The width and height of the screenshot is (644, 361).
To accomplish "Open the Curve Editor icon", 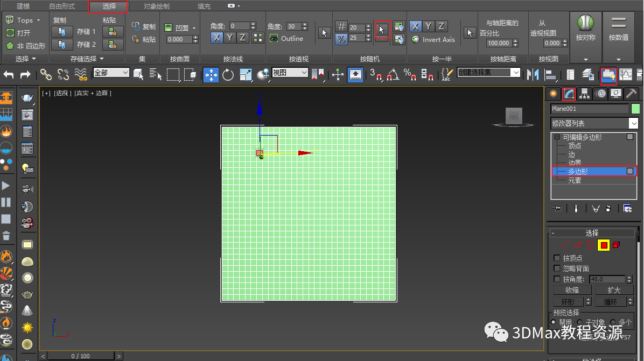I will click(x=626, y=75).
